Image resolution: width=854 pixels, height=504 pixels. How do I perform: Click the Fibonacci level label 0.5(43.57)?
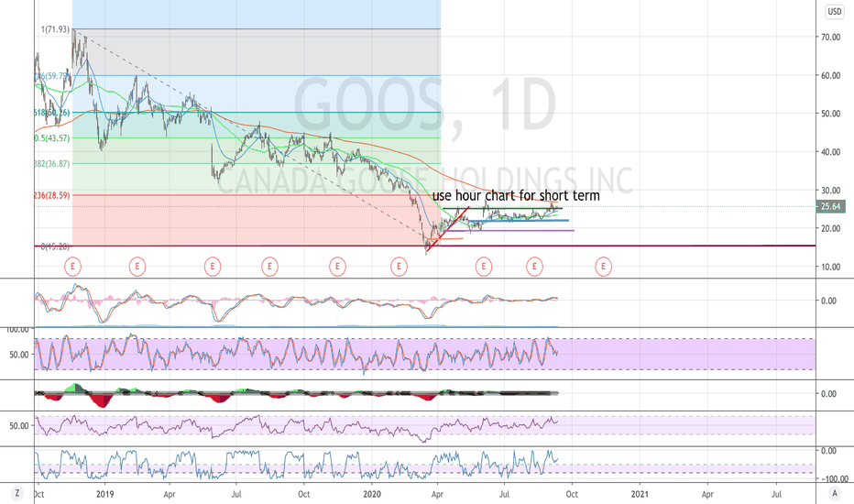pyautogui.click(x=52, y=137)
